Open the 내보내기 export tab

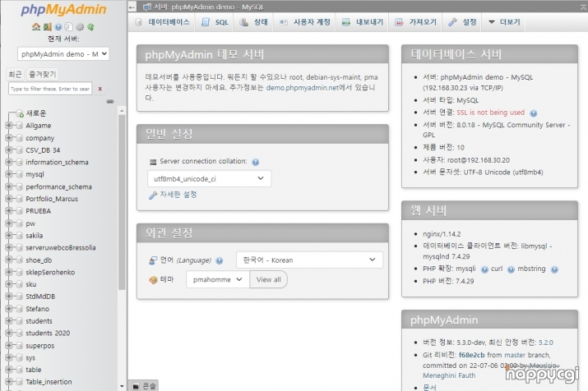[x=362, y=22]
